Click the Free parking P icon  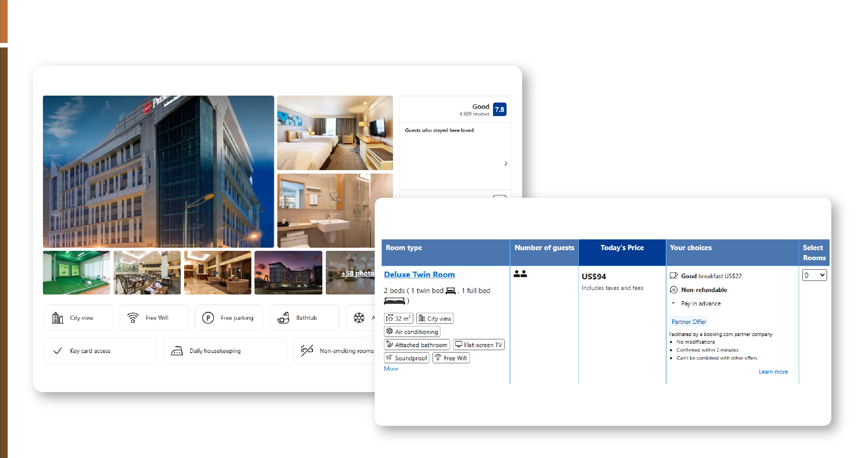pos(208,318)
